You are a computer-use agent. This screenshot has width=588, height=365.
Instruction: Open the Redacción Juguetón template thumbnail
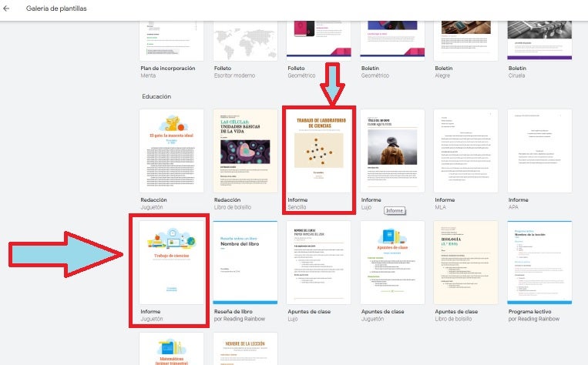point(171,150)
